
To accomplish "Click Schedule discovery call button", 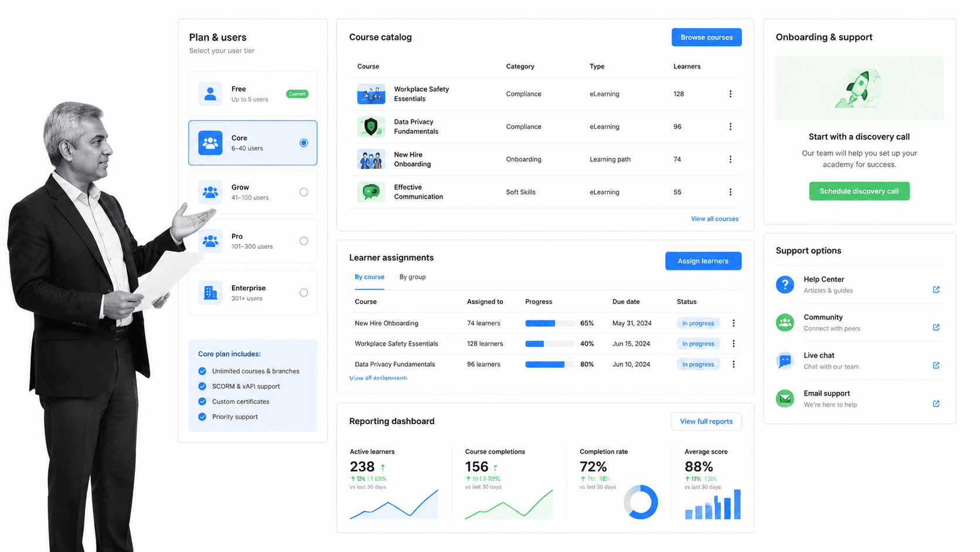I will pyautogui.click(x=859, y=191).
